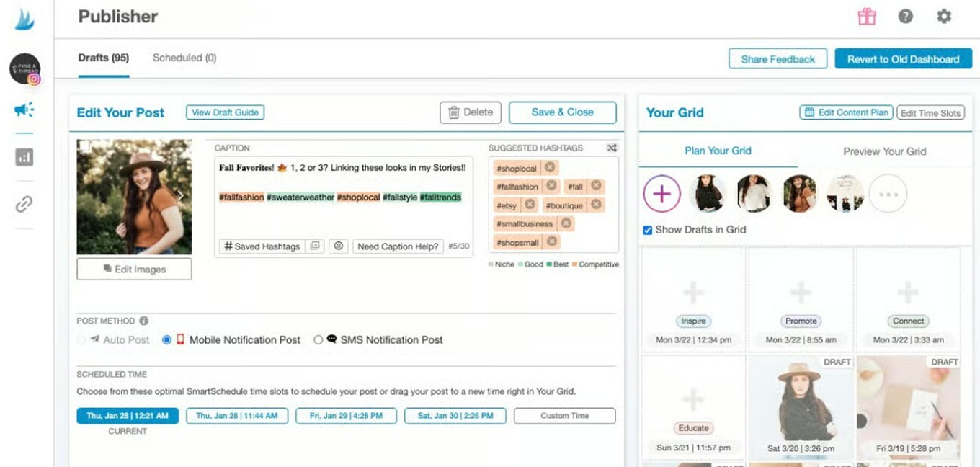980x467 pixels.
Task: Shuffle the suggested hashtags
Action: point(612,148)
